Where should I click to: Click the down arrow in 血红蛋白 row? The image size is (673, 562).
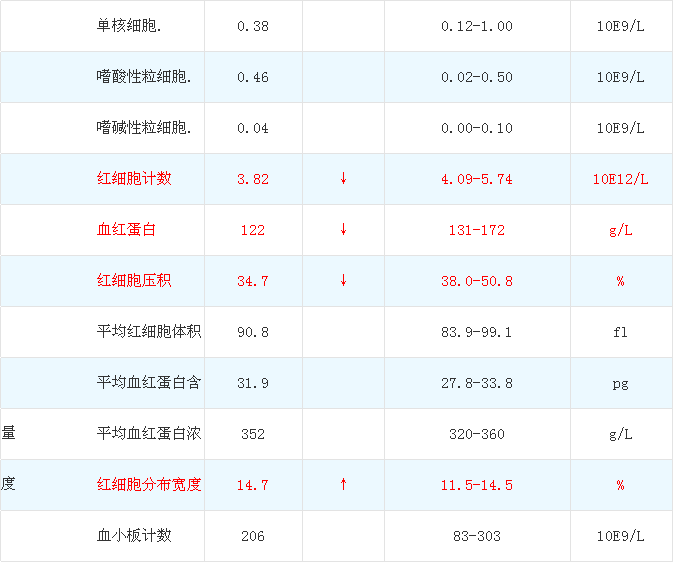pyautogui.click(x=343, y=230)
